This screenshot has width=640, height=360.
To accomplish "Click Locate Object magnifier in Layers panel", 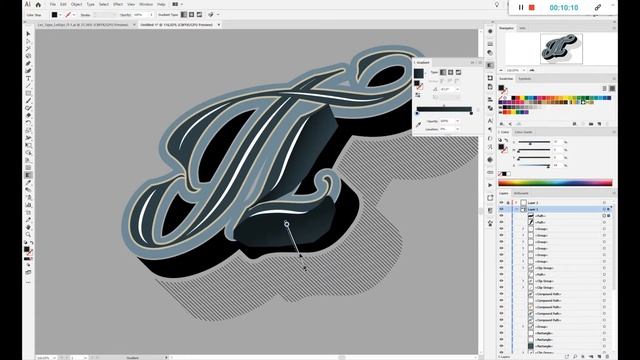I will [x=575, y=357].
